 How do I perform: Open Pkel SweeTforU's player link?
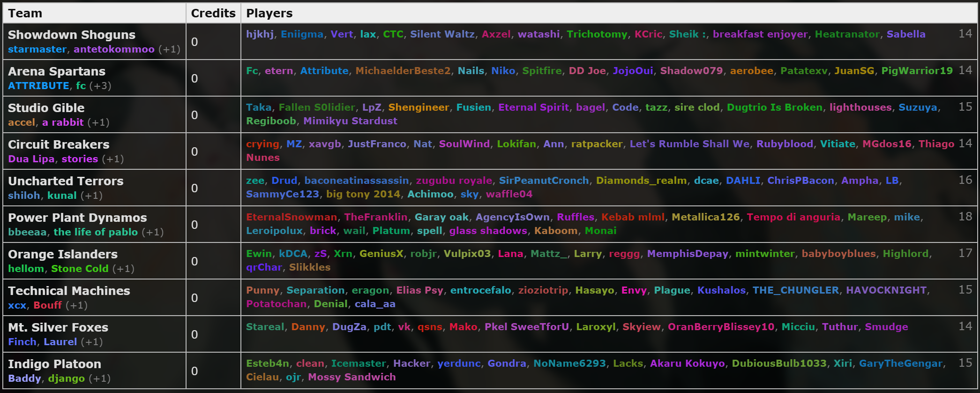tap(527, 327)
